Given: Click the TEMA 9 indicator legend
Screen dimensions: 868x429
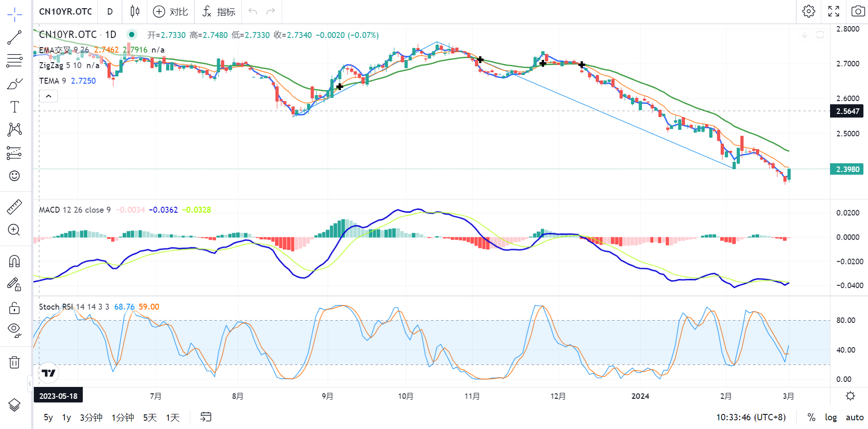Looking at the screenshot, I should 53,81.
